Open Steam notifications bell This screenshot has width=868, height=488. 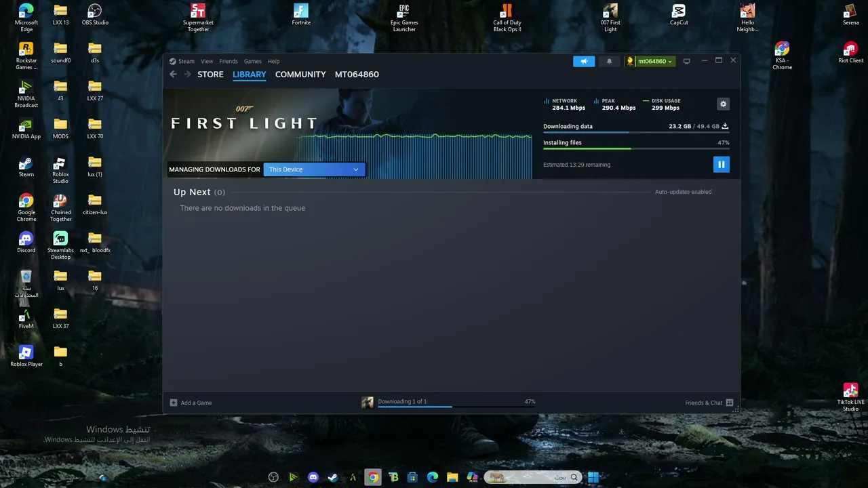coord(609,61)
